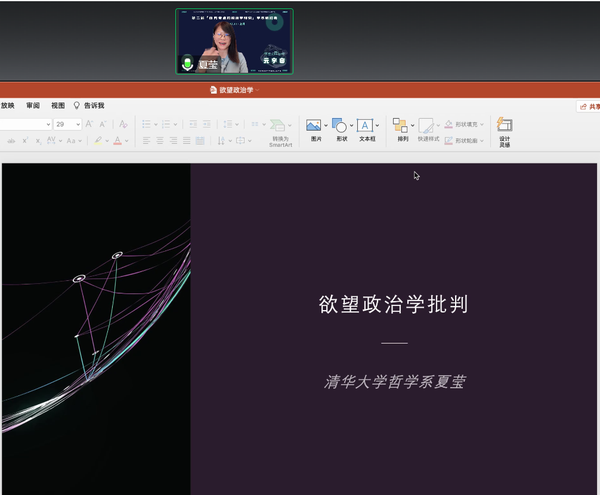Click the 告诉我 search field

click(x=93, y=105)
